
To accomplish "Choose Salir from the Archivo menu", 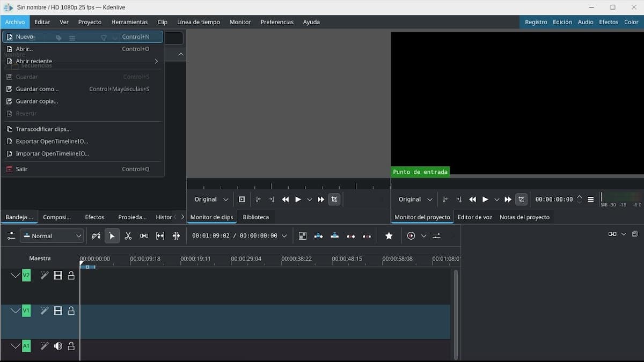I will (83, 169).
